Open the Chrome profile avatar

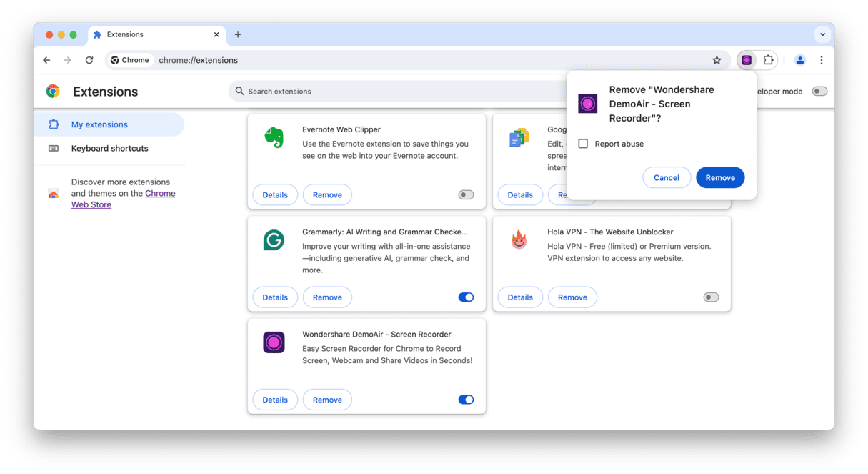coord(800,60)
